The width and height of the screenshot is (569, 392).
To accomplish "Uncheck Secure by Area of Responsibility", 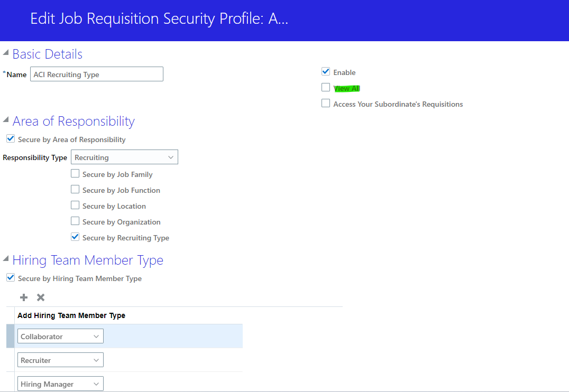I will point(10,138).
